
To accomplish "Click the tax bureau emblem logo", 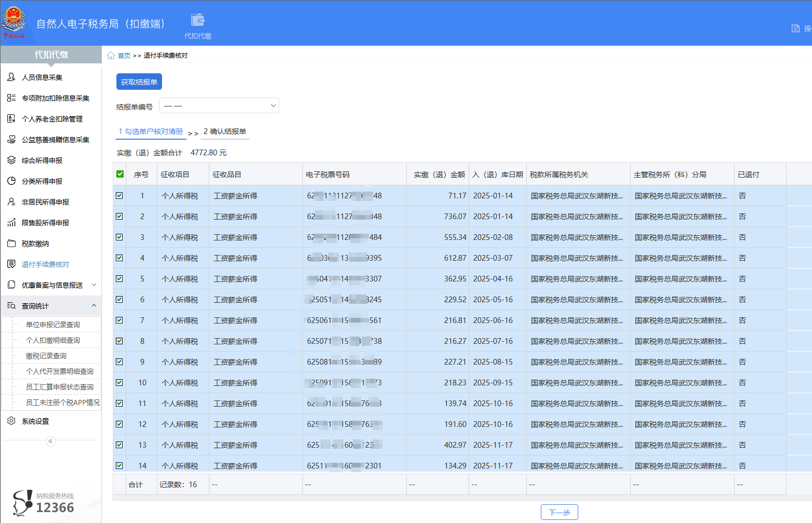I will [x=14, y=22].
